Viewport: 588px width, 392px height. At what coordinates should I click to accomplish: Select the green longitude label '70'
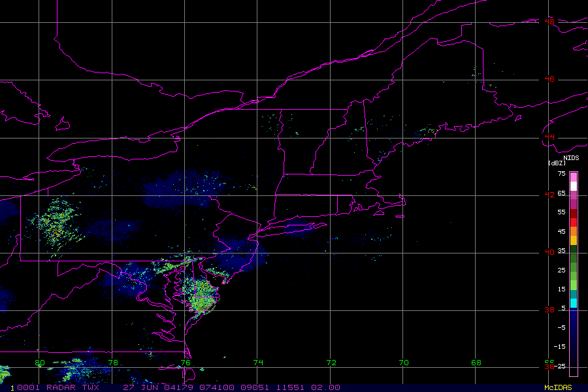[404, 363]
